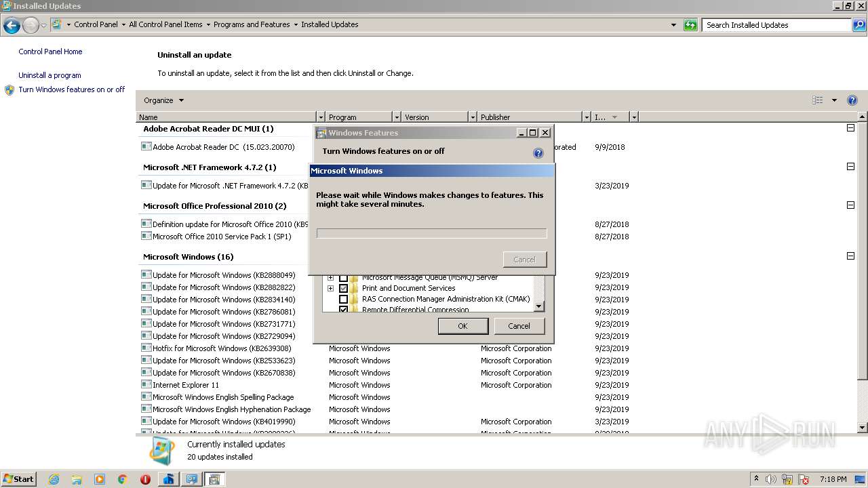Click the help icon in Windows Features
The height and width of the screenshot is (488, 868).
pos(538,153)
